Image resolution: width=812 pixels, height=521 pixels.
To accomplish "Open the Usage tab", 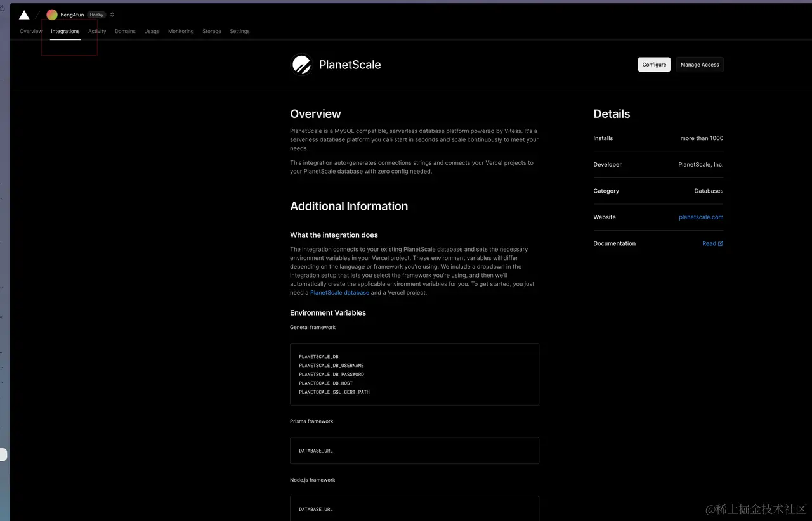I will [x=152, y=31].
